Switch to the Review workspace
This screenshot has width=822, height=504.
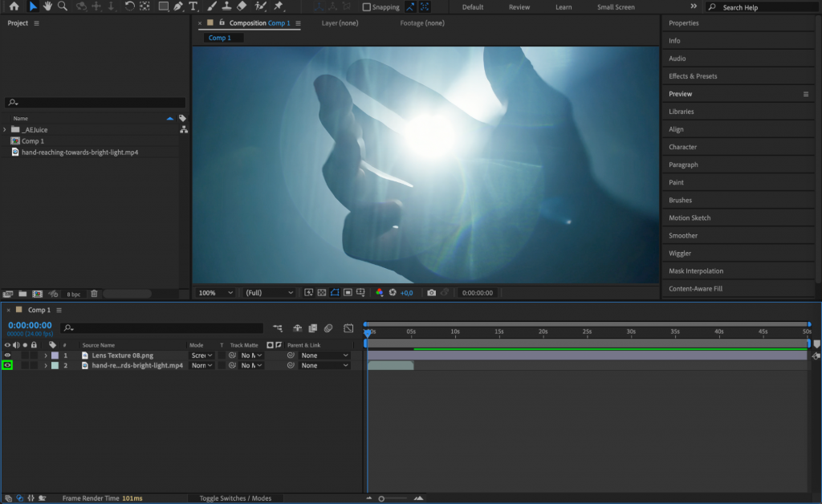(x=519, y=6)
